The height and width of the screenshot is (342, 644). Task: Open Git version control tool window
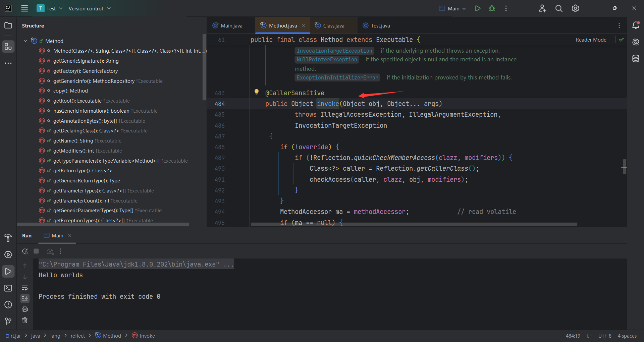(x=8, y=321)
